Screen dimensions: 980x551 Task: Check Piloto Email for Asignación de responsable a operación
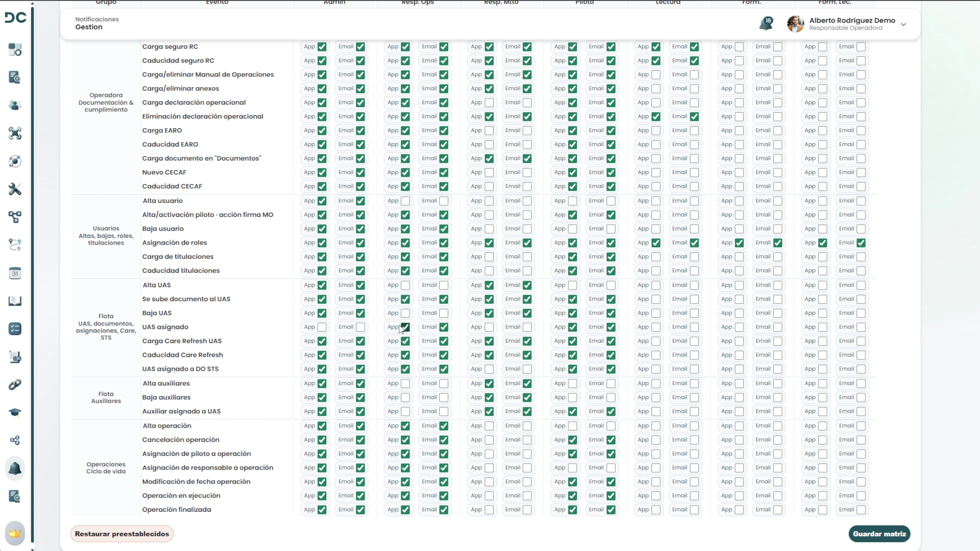click(611, 468)
